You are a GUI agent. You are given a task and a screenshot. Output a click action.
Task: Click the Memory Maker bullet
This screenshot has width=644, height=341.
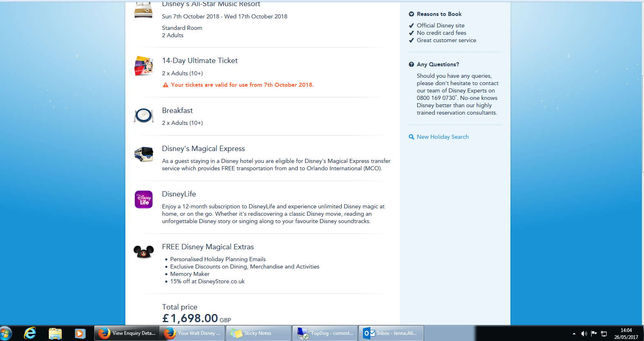coord(190,274)
